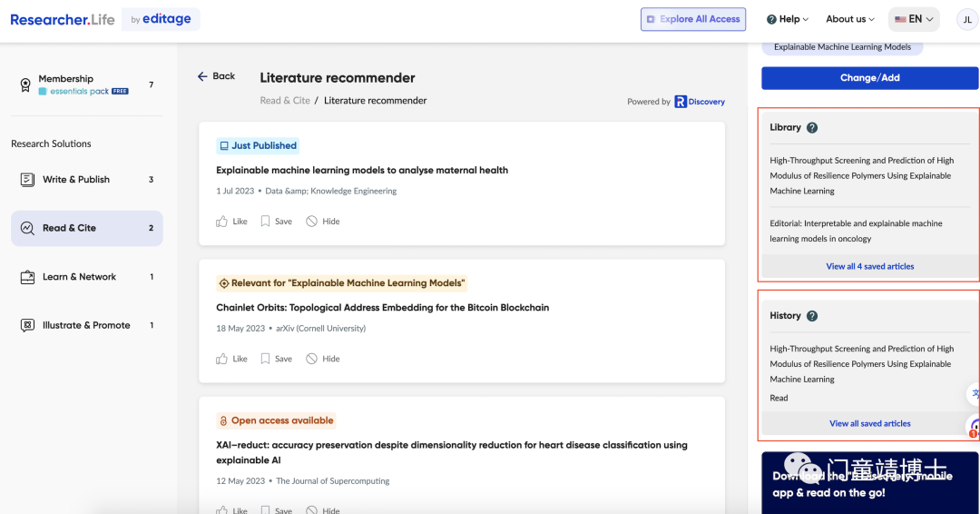Screen dimensions: 980x514
Task: Click the Read & Cite sidebar icon
Action: (27, 228)
